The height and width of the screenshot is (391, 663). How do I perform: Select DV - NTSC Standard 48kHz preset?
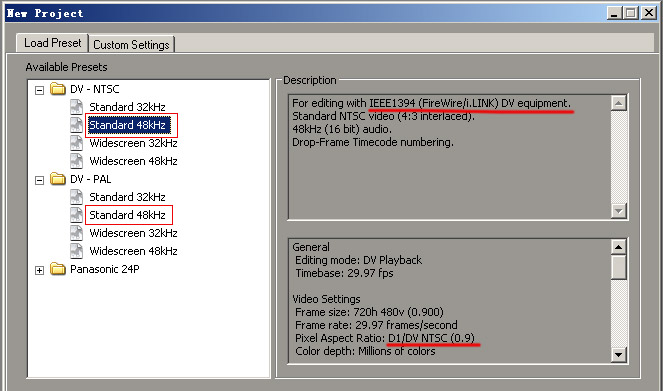coord(129,125)
